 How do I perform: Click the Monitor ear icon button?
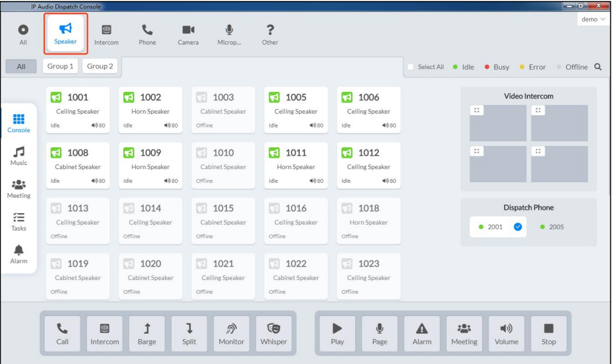pos(231,334)
